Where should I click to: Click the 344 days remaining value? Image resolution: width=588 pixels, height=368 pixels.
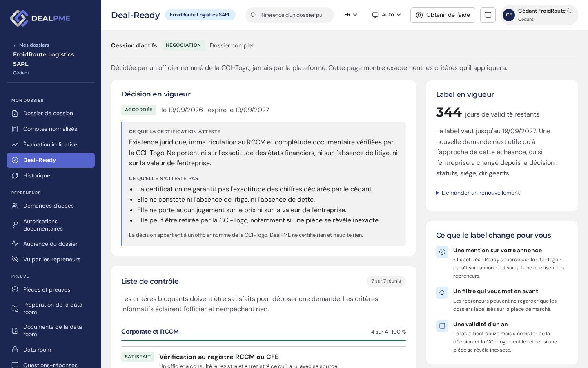click(449, 112)
